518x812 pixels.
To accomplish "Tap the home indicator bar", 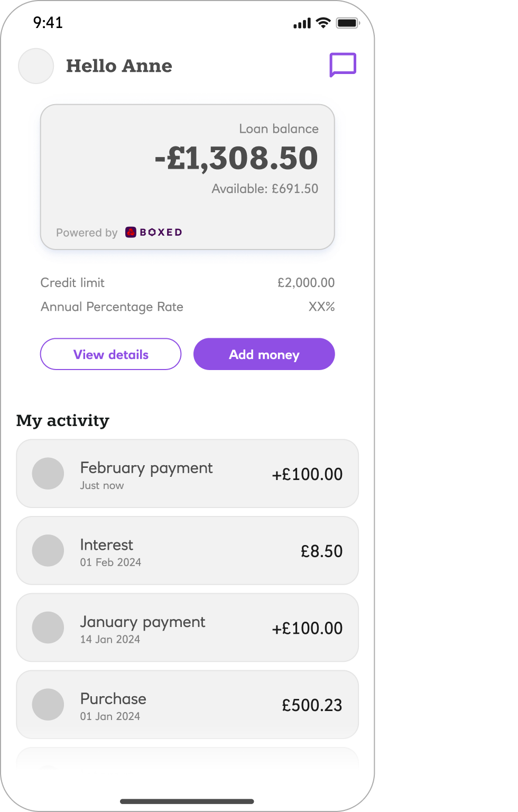I will (187, 800).
